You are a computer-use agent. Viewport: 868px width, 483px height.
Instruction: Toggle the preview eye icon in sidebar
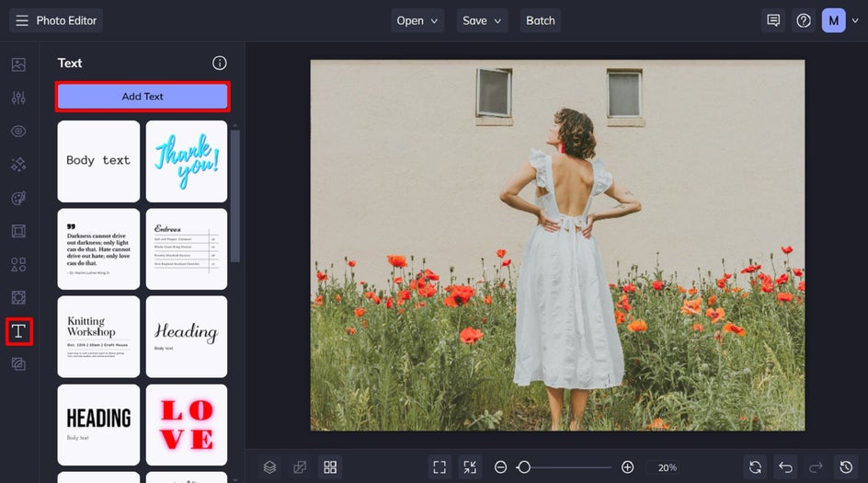point(18,132)
